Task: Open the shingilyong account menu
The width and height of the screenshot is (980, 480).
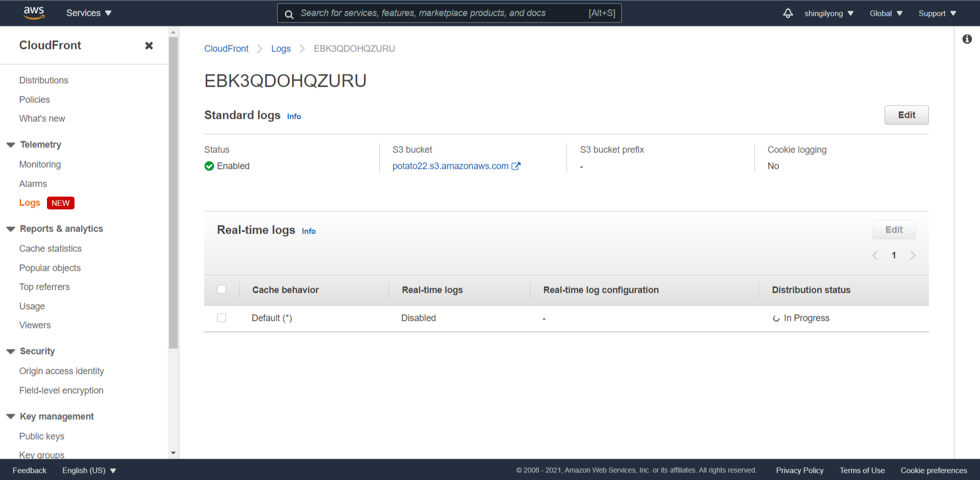Action: click(829, 13)
